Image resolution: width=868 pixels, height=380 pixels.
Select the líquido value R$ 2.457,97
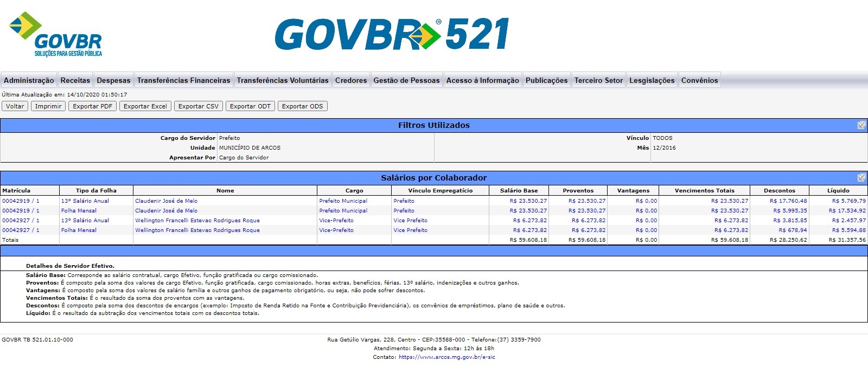pyautogui.click(x=849, y=221)
